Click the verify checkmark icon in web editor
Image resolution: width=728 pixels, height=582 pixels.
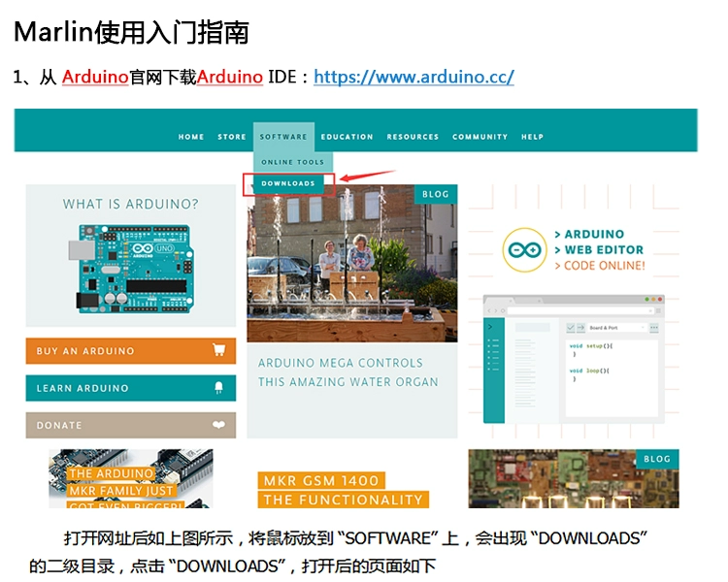[571, 328]
